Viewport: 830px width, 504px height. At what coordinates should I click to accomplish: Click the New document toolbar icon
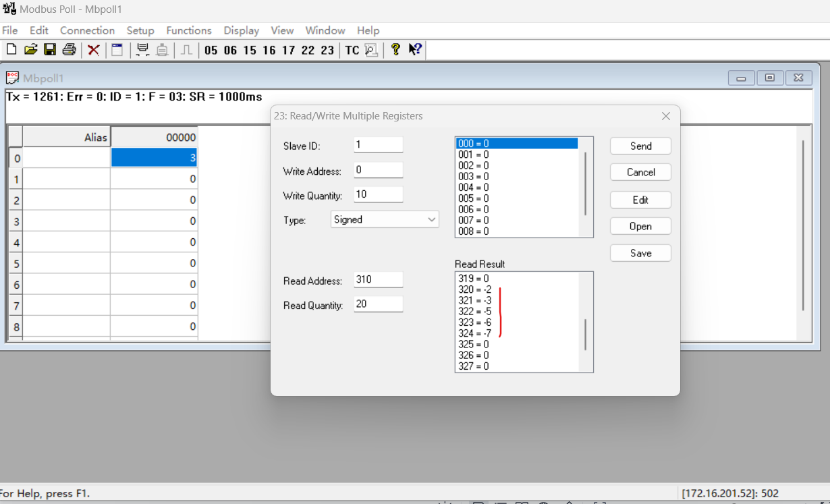point(11,49)
